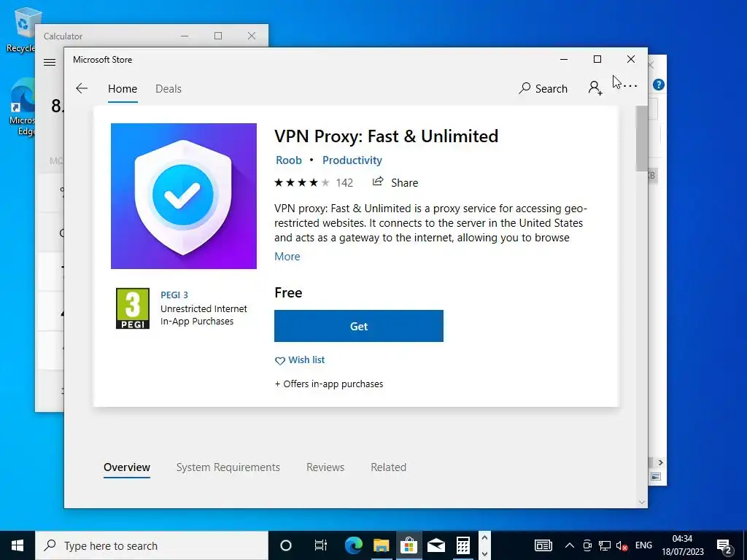747x560 pixels.
Task: Open Mail from the taskbar
Action: coord(436,545)
